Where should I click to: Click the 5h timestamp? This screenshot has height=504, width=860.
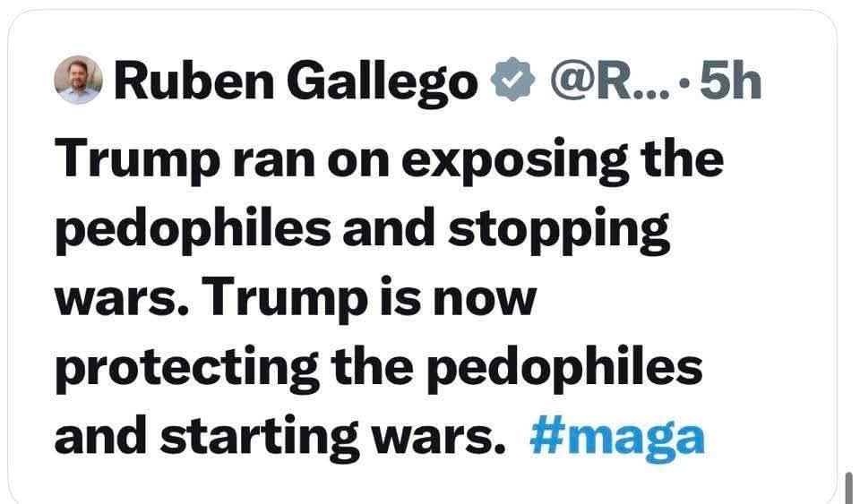click(x=730, y=81)
